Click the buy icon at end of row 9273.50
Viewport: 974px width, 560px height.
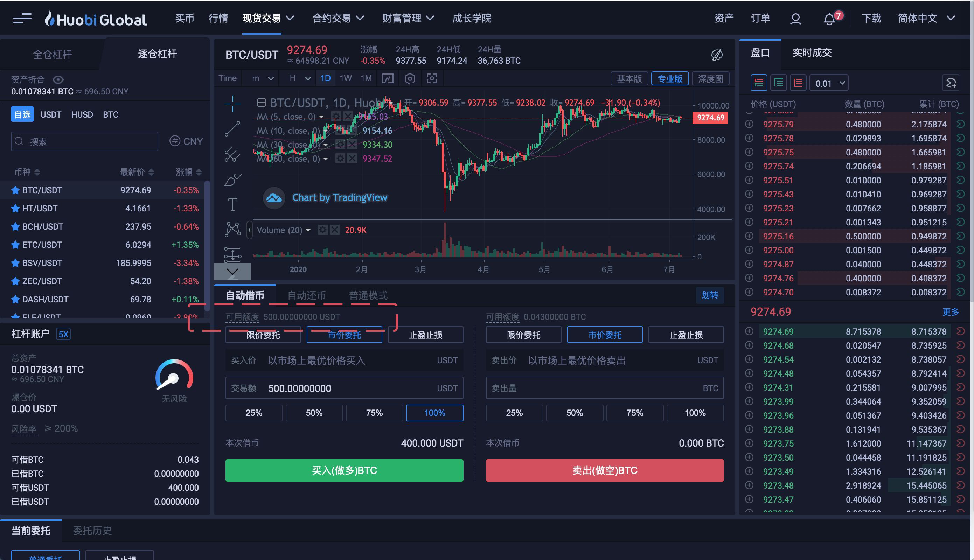[x=960, y=457]
